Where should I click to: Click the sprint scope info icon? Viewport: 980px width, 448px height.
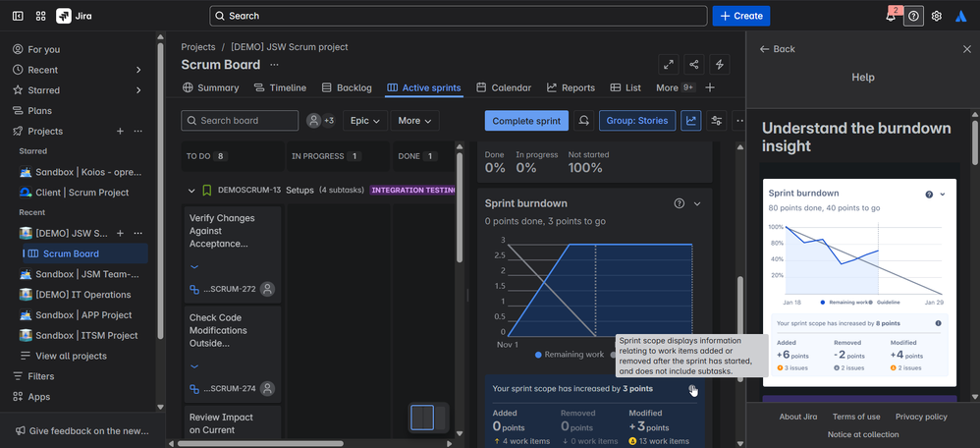(692, 388)
